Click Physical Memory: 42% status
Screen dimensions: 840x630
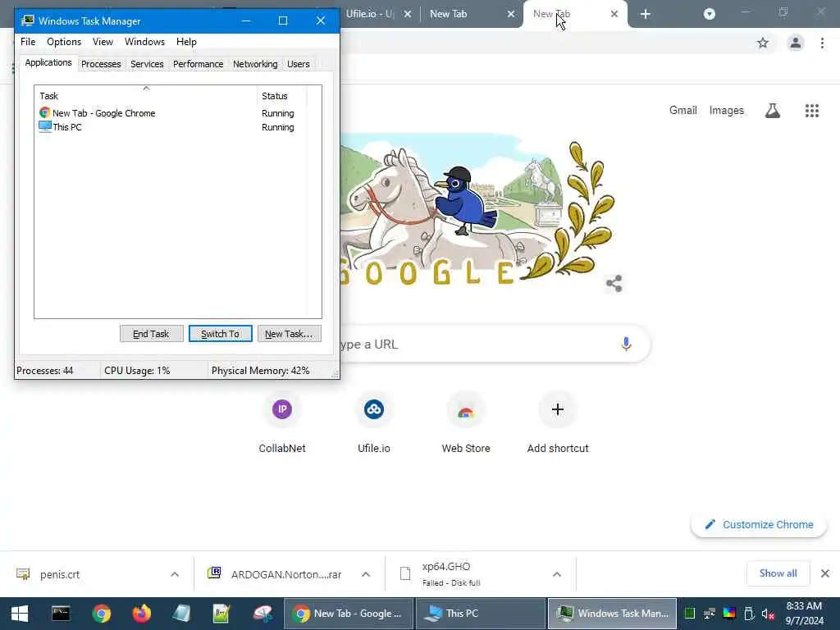tap(260, 371)
